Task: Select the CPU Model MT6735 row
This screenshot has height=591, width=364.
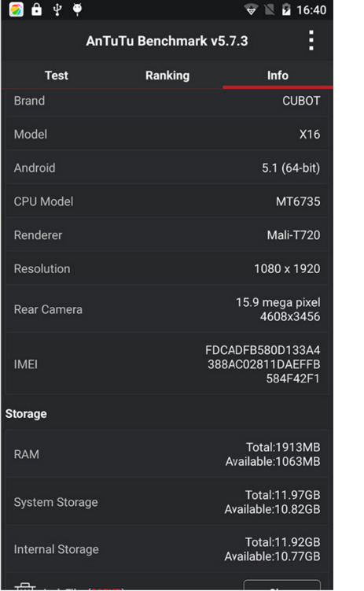Action: [x=167, y=201]
